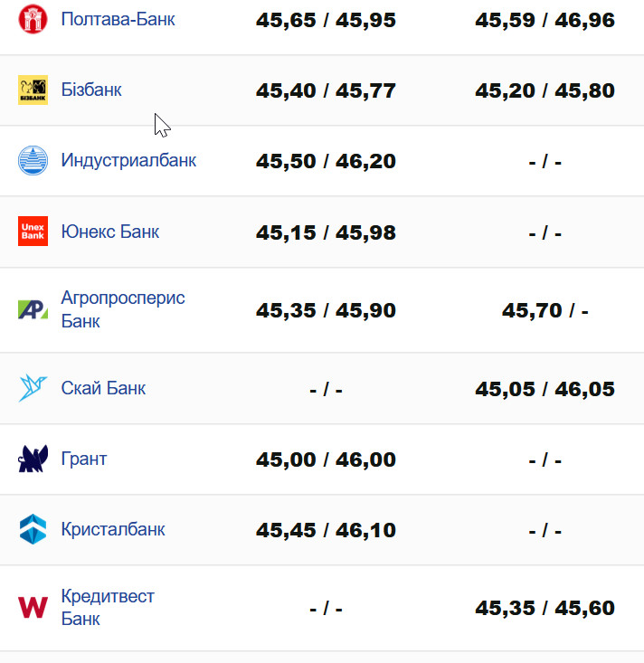The width and height of the screenshot is (644, 663).
Task: Open the Кристалбанк link
Action: (113, 529)
